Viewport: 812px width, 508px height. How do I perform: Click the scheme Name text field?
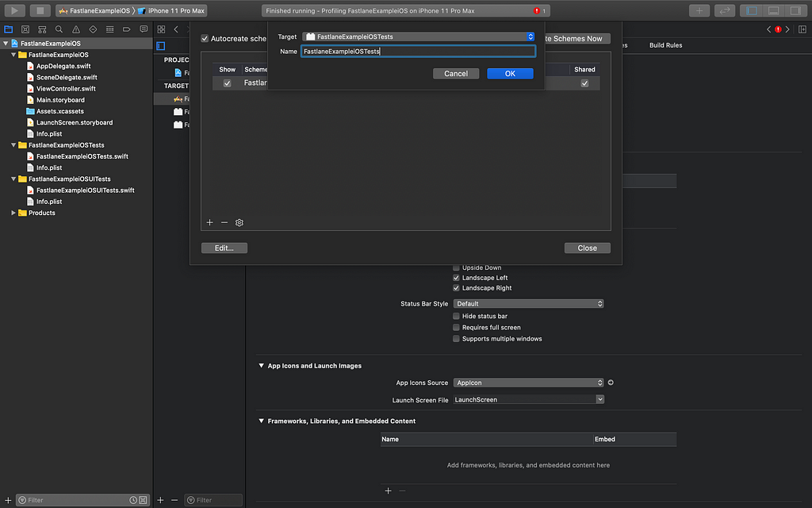point(419,52)
